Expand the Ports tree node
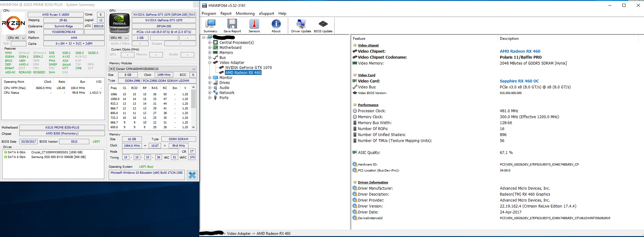The width and height of the screenshot is (644, 237). (x=210, y=98)
